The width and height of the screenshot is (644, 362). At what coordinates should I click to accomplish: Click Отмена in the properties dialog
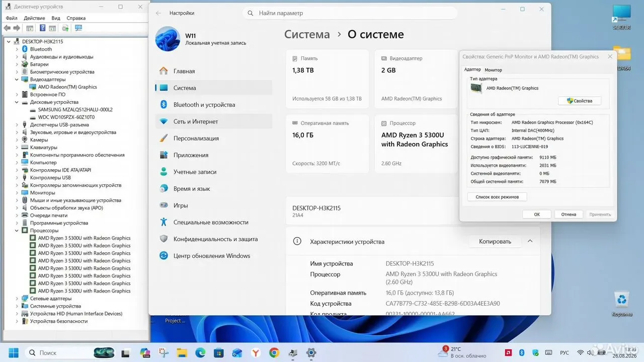click(x=569, y=214)
